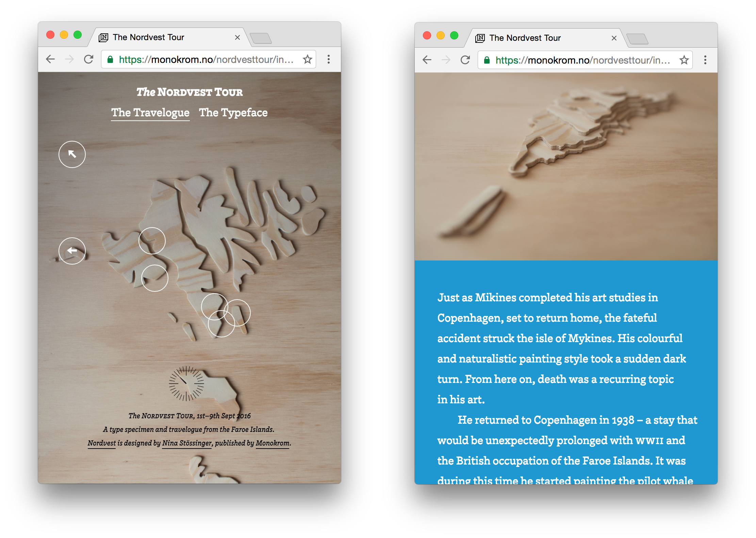Open a new tab in the right browser window
Image resolution: width=756 pixels, height=538 pixels.
click(x=637, y=39)
